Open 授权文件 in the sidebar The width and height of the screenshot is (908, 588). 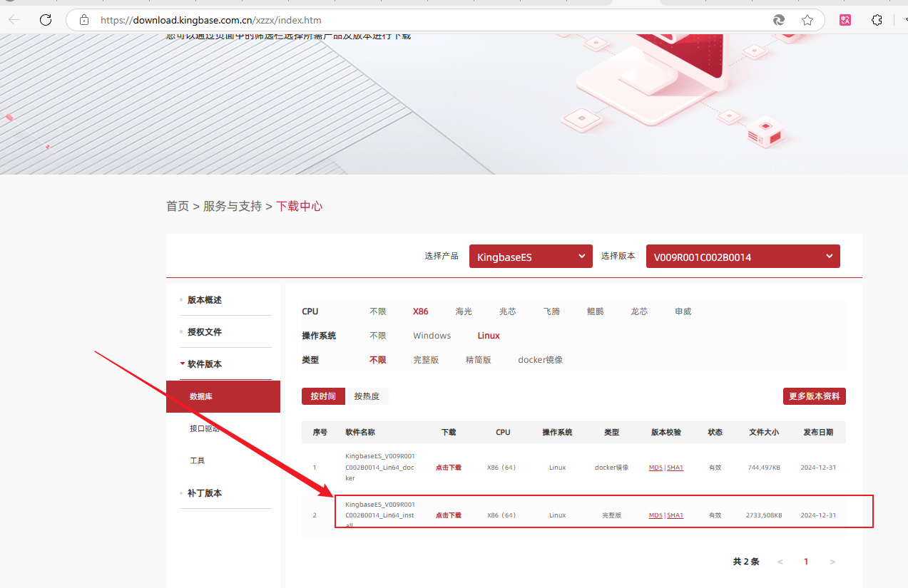point(204,332)
